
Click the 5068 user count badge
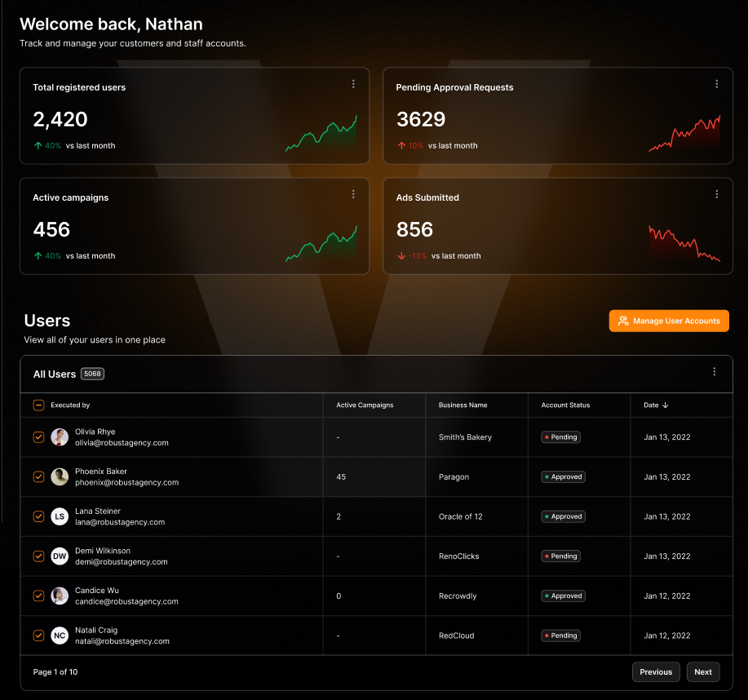tap(92, 374)
